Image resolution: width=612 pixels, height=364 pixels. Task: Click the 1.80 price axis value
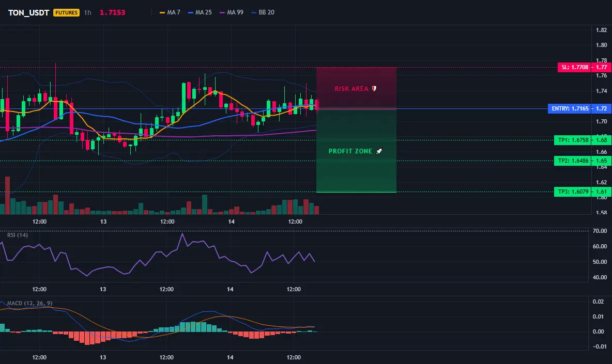click(601, 45)
